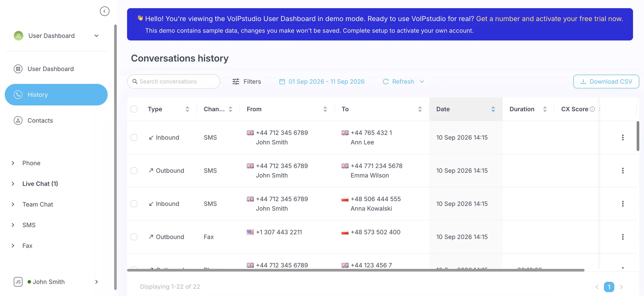Click the CX Score info icon
Screen dimensions: 644x296
pos(592,109)
